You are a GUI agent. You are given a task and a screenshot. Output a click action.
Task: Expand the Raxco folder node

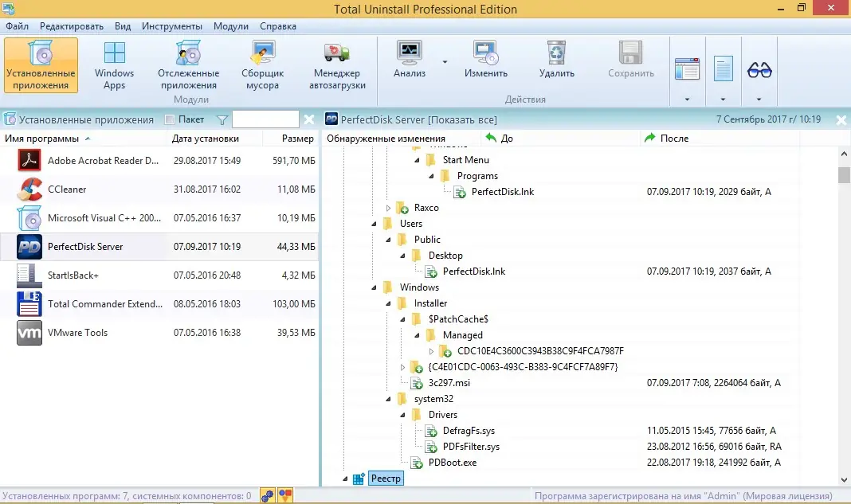point(388,208)
